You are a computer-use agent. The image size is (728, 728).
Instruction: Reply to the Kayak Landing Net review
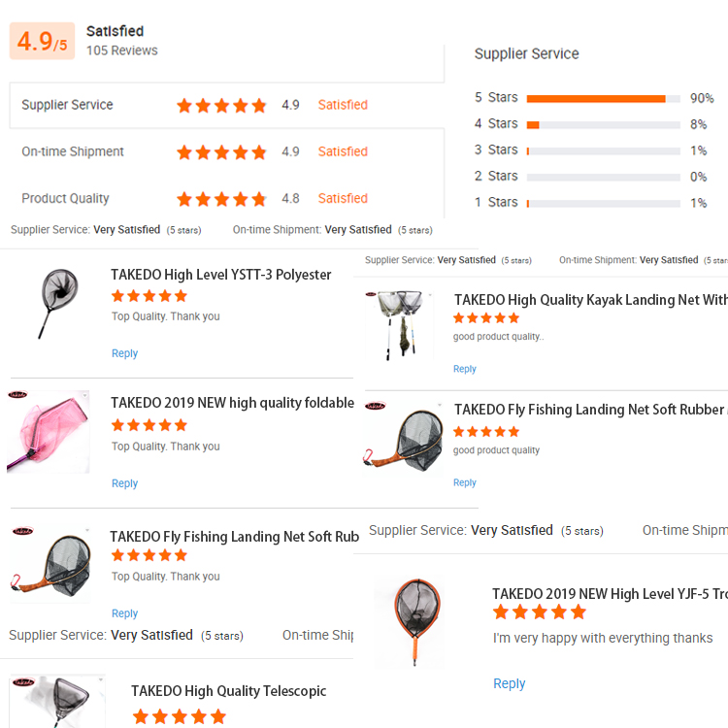[465, 369]
